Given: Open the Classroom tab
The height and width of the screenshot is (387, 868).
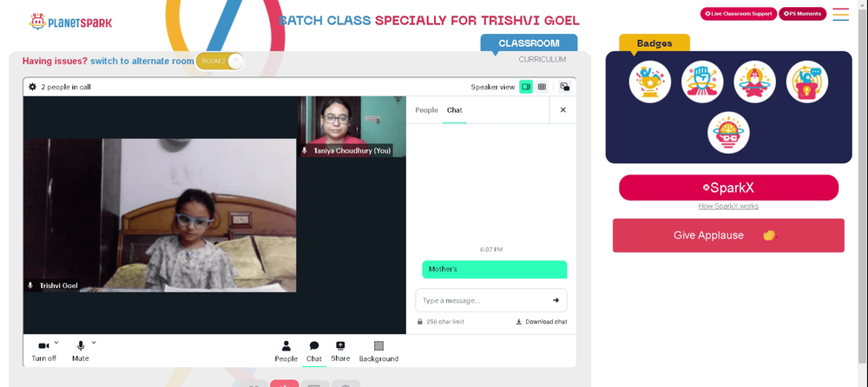Looking at the screenshot, I should (529, 43).
